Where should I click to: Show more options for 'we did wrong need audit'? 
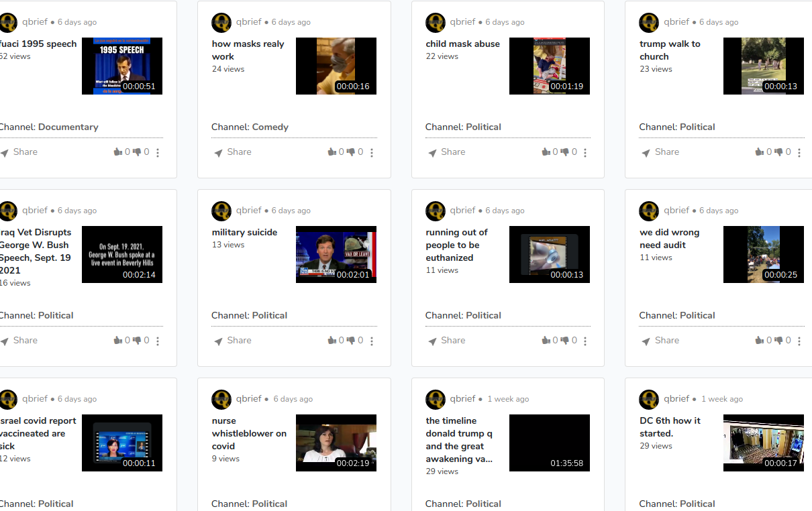point(799,341)
